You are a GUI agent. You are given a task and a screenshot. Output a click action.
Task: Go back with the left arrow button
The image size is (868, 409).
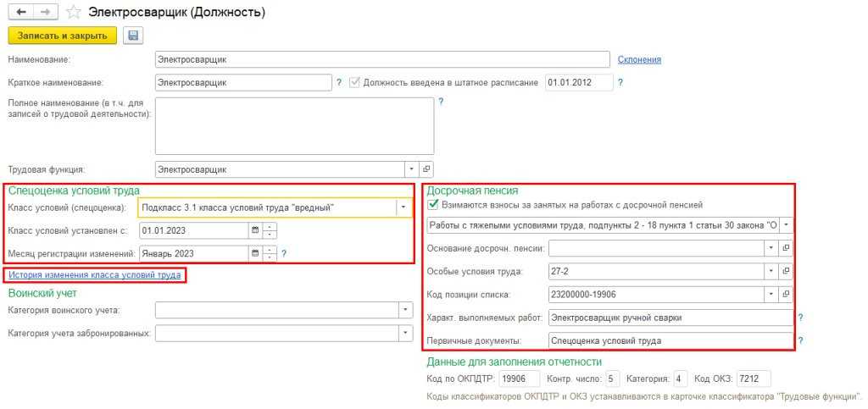click(21, 12)
